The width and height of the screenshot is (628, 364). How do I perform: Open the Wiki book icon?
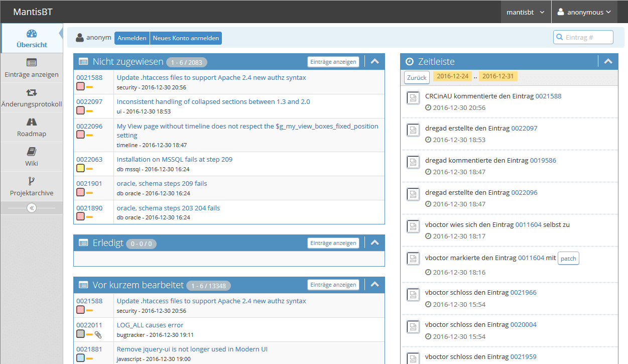[32, 151]
